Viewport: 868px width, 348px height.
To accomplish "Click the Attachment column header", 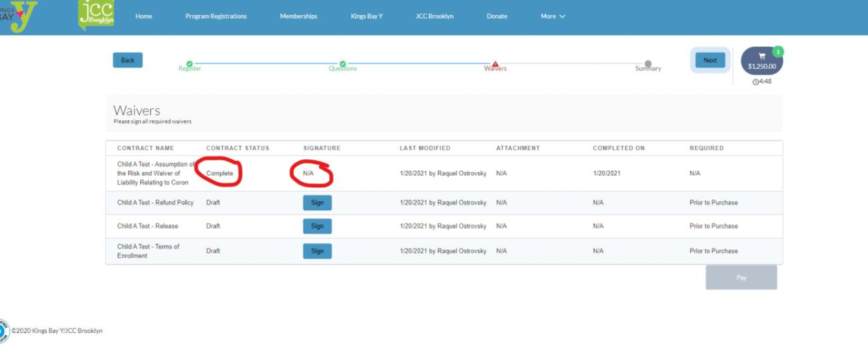I will pos(518,148).
